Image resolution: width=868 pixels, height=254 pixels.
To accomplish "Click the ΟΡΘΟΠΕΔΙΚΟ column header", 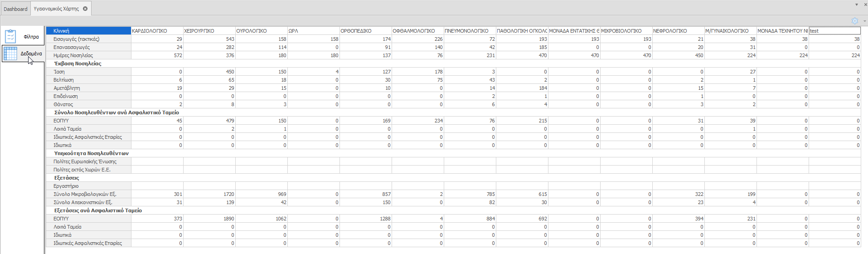I will tap(365, 31).
